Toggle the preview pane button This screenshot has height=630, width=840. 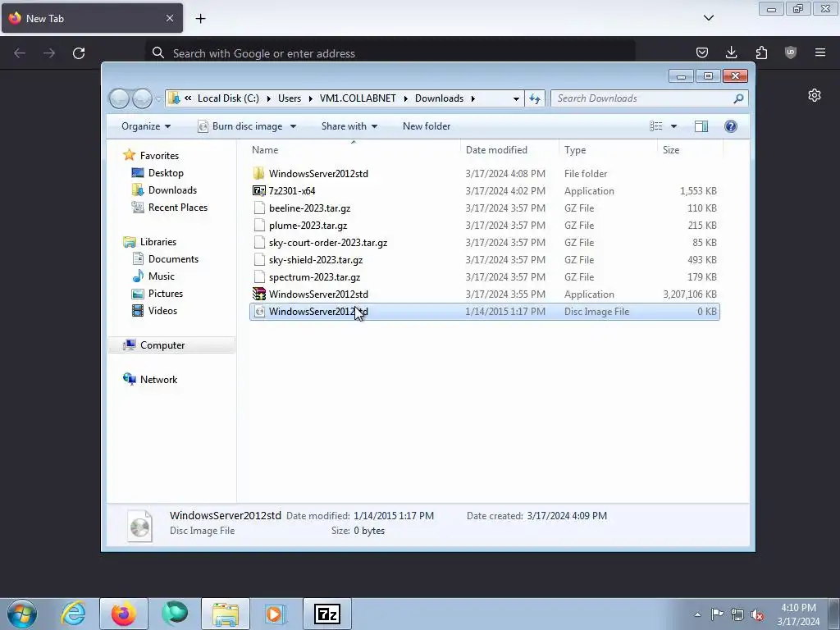pyautogui.click(x=701, y=126)
